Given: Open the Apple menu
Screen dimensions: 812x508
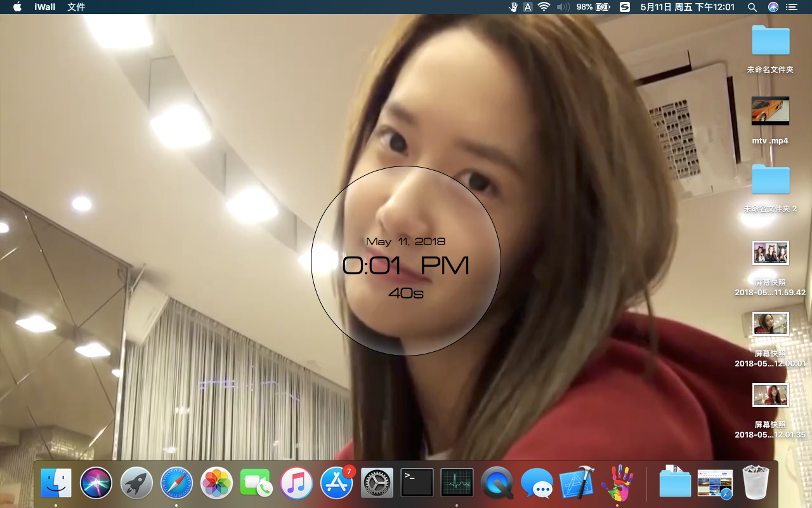Looking at the screenshot, I should (17, 7).
